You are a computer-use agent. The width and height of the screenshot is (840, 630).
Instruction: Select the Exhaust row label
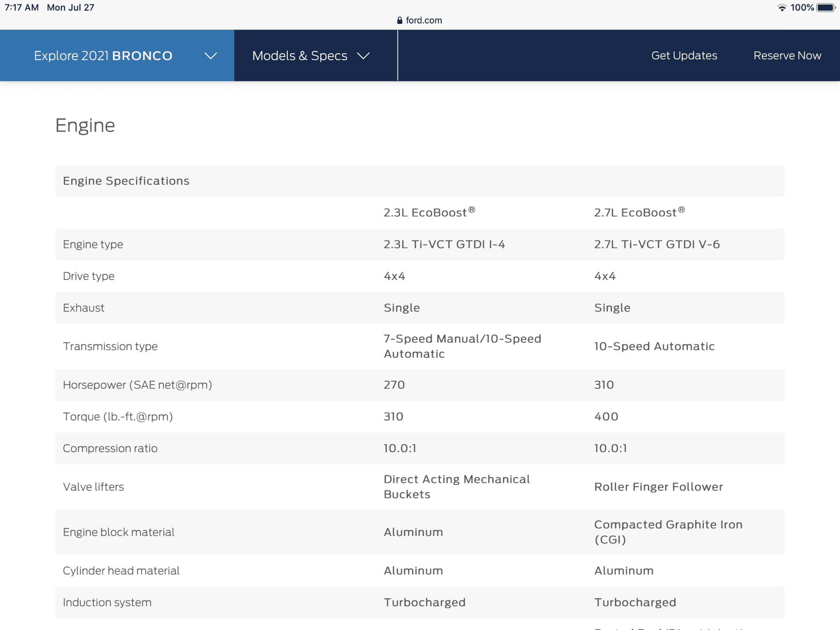coord(84,308)
